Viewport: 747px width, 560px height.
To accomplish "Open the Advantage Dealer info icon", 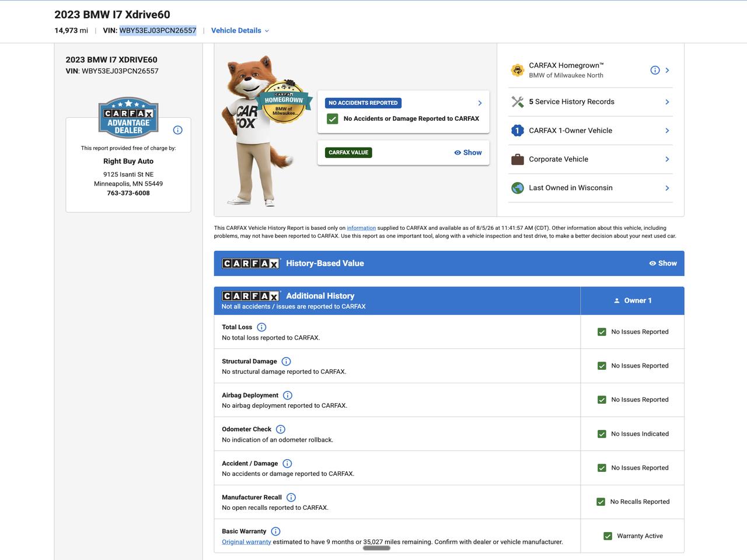I will point(178,130).
